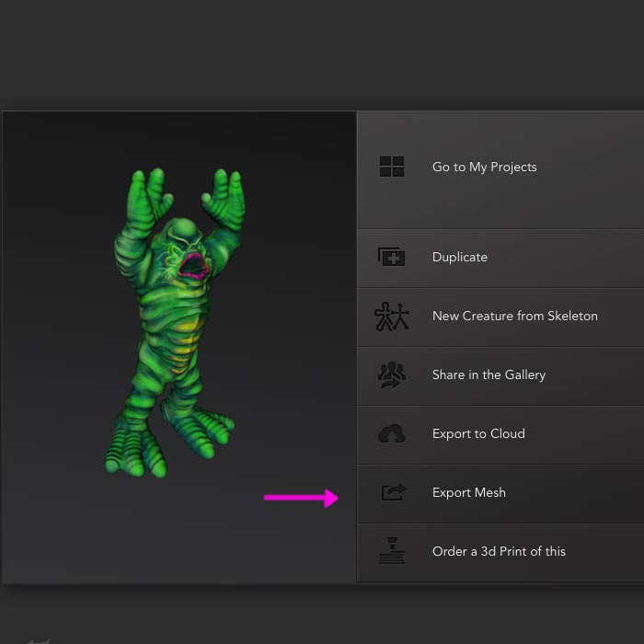Click the four-square grid My Projects icon
This screenshot has width=644, height=644.
tap(392, 167)
